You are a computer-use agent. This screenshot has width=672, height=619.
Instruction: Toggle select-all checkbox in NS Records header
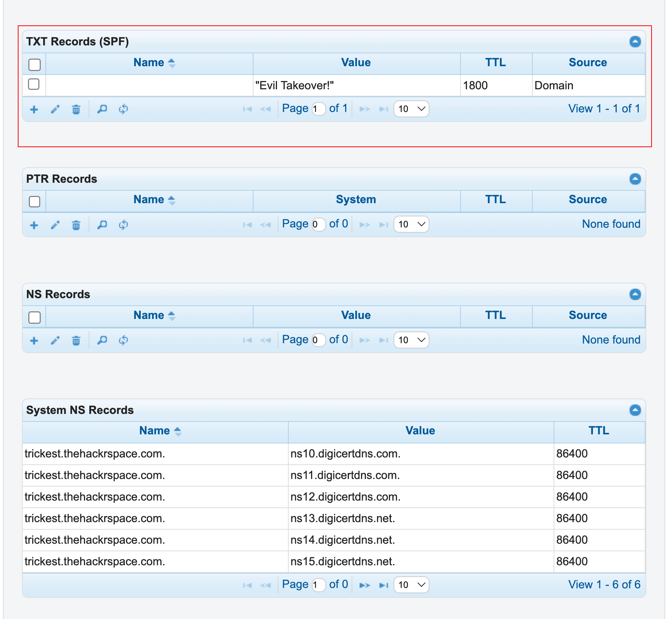click(x=34, y=317)
